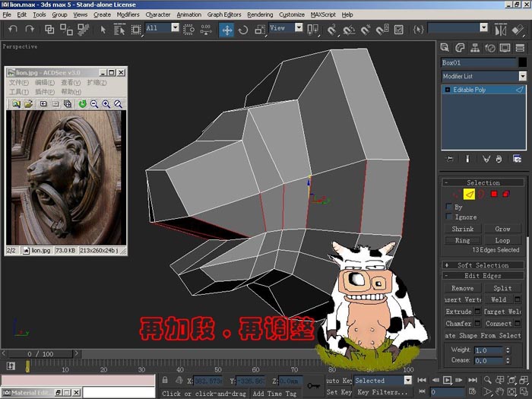
Task: Activate the Select and Rotate tool
Action: (x=243, y=30)
